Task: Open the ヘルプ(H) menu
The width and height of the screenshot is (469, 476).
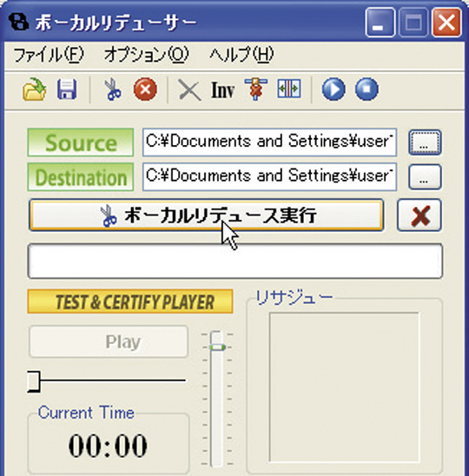Action: (241, 56)
